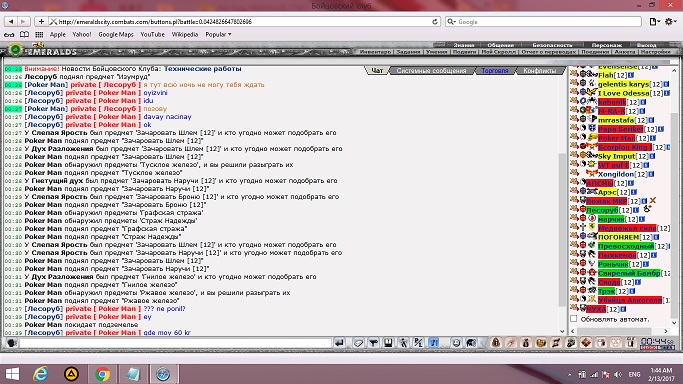Click the chat filter funnel icon
This screenshot has height=384, width=683.
pos(373,343)
